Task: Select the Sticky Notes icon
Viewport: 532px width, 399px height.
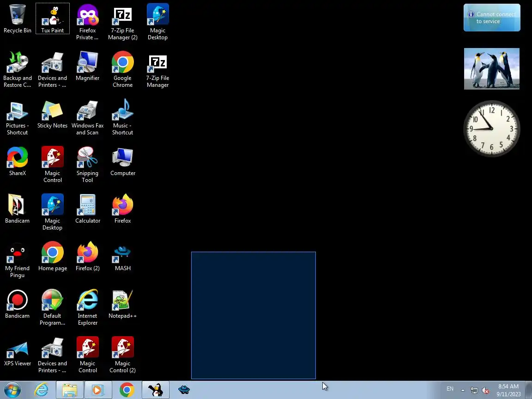Action: (52, 114)
